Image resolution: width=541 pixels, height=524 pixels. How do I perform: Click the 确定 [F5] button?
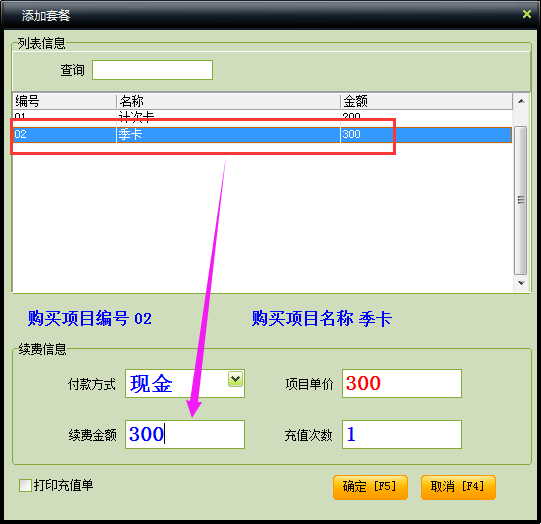point(370,487)
